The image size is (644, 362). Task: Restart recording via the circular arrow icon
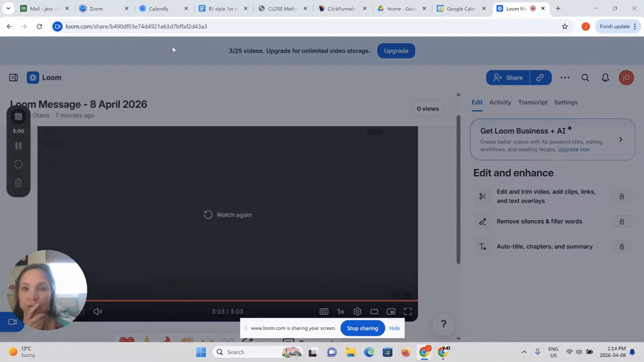point(18,164)
